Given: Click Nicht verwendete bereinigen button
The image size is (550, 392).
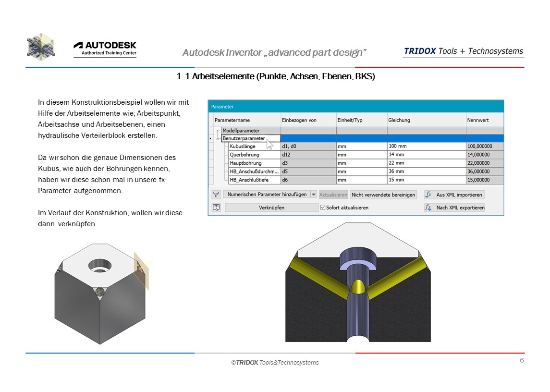Looking at the screenshot, I should (383, 195).
